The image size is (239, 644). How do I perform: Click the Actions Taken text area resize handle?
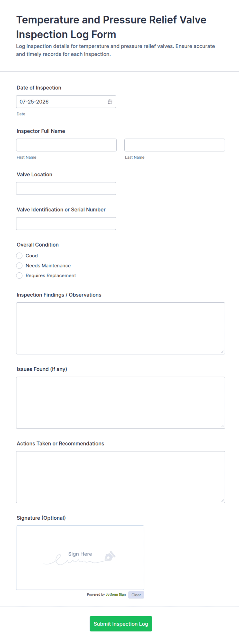pos(222,500)
